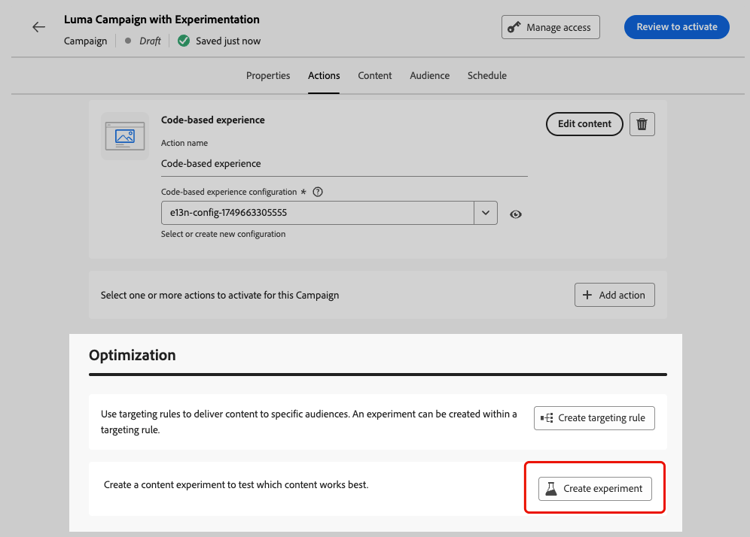
Task: Add a new action to campaign
Action: tap(614, 295)
